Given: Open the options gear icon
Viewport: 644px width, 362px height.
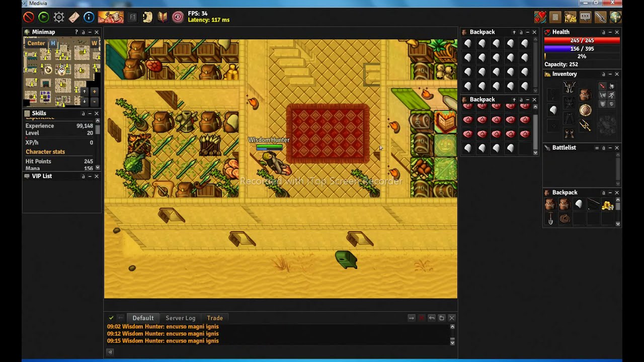Looking at the screenshot, I should click(x=59, y=18).
